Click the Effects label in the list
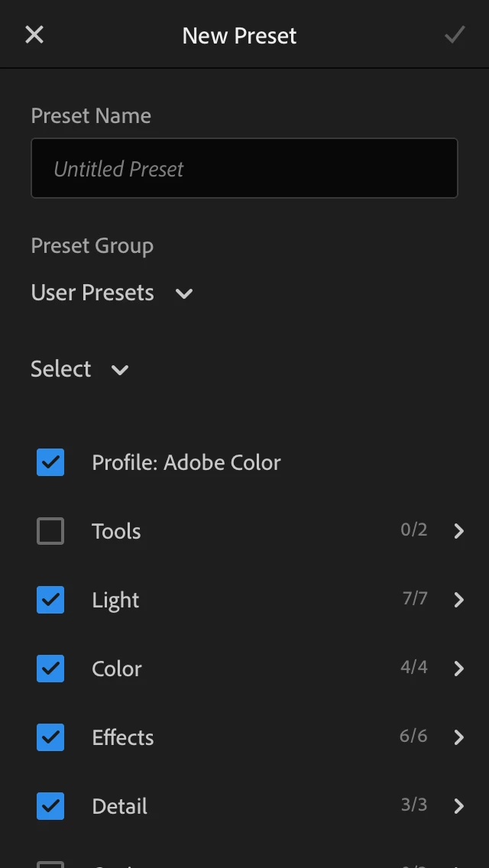Screen dimensions: 489x868 pyautogui.click(x=123, y=737)
